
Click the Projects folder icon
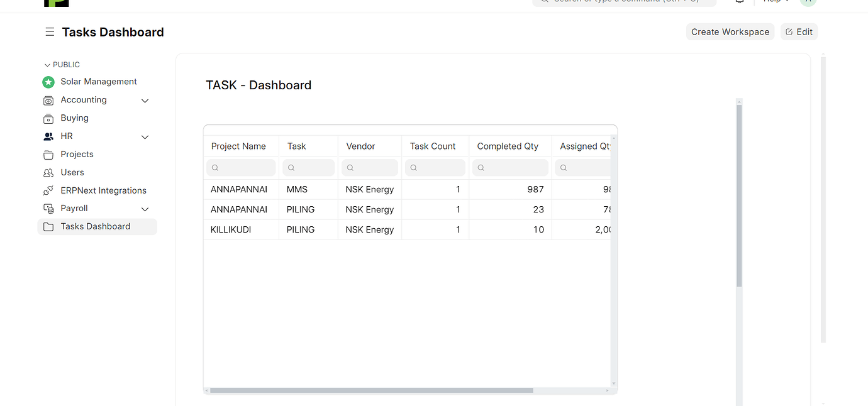(x=48, y=154)
